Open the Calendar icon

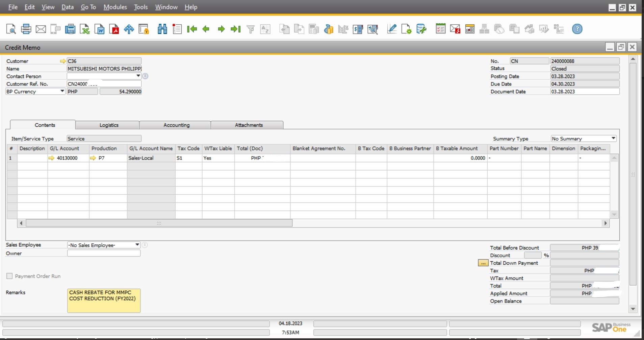point(470,29)
